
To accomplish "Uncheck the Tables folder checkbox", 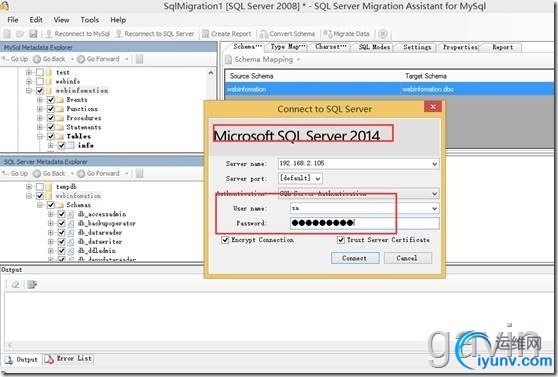I will [x=51, y=136].
